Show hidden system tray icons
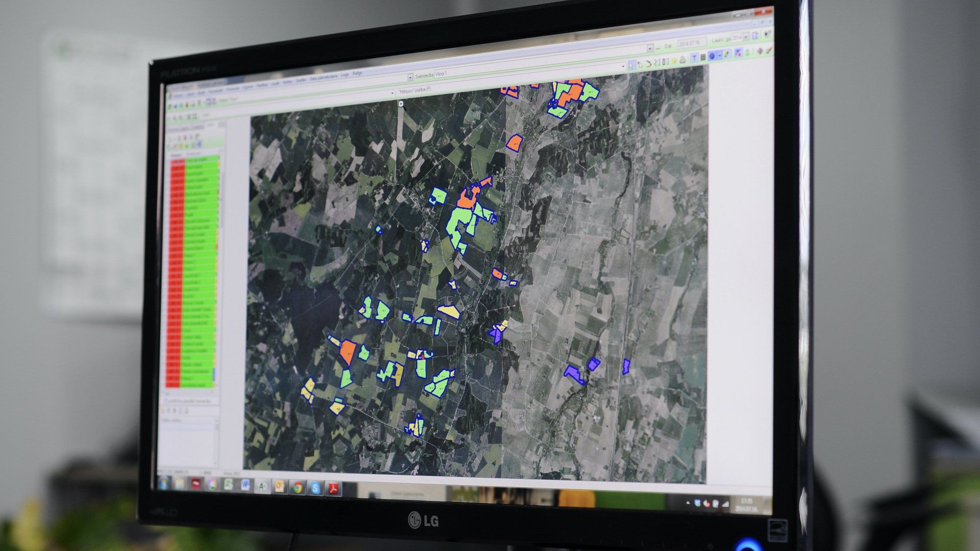Image resolution: width=980 pixels, height=551 pixels. click(x=689, y=503)
